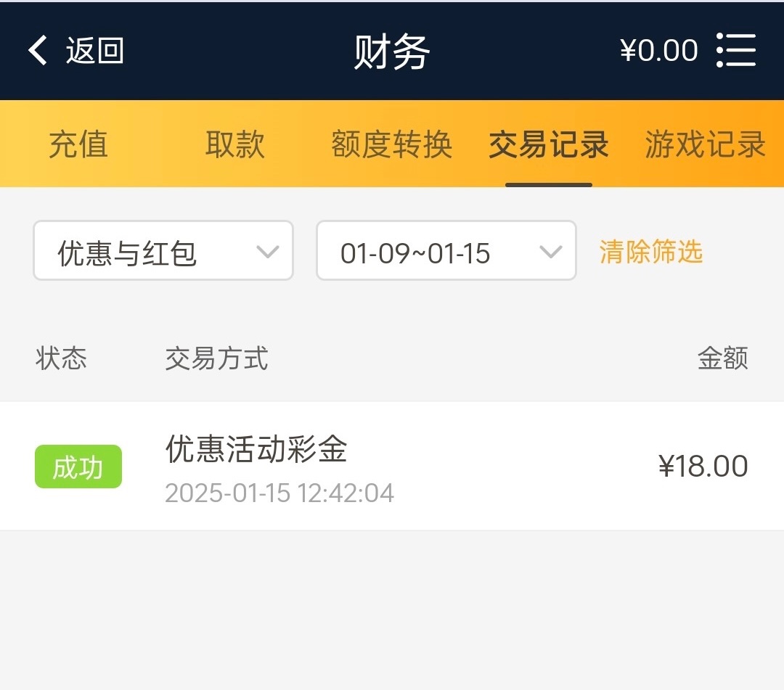Select the 交易记录 tab
This screenshot has height=690, width=784.
click(x=548, y=144)
